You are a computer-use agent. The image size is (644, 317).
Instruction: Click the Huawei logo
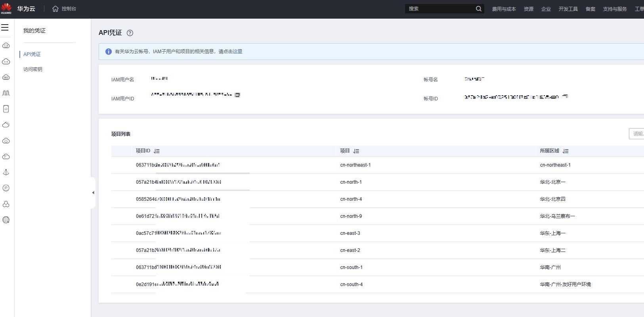pyautogui.click(x=6, y=8)
